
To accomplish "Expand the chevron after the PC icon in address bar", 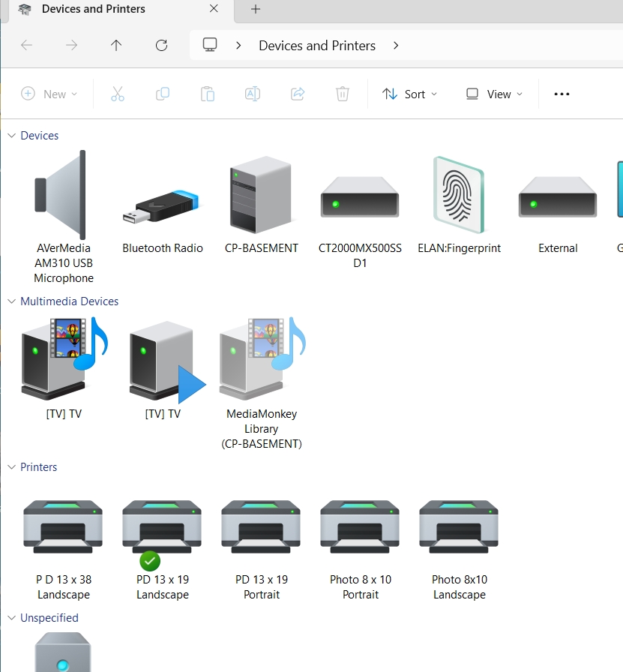I will pos(238,46).
